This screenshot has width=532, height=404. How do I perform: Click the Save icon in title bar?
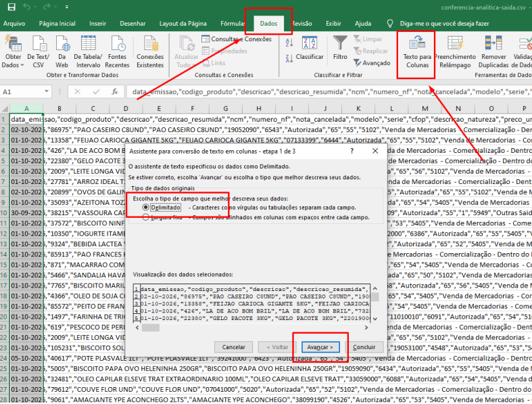[x=11, y=7]
